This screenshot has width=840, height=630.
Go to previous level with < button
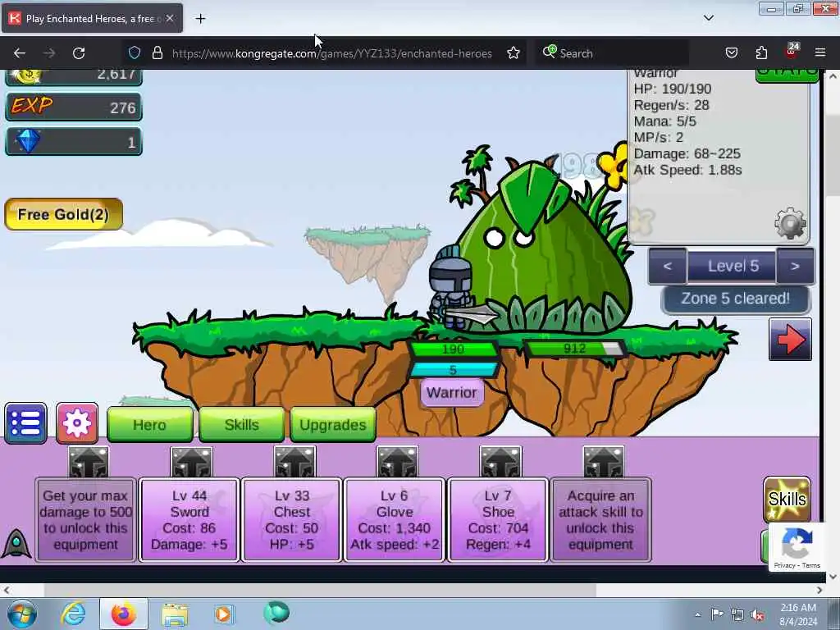tap(668, 267)
